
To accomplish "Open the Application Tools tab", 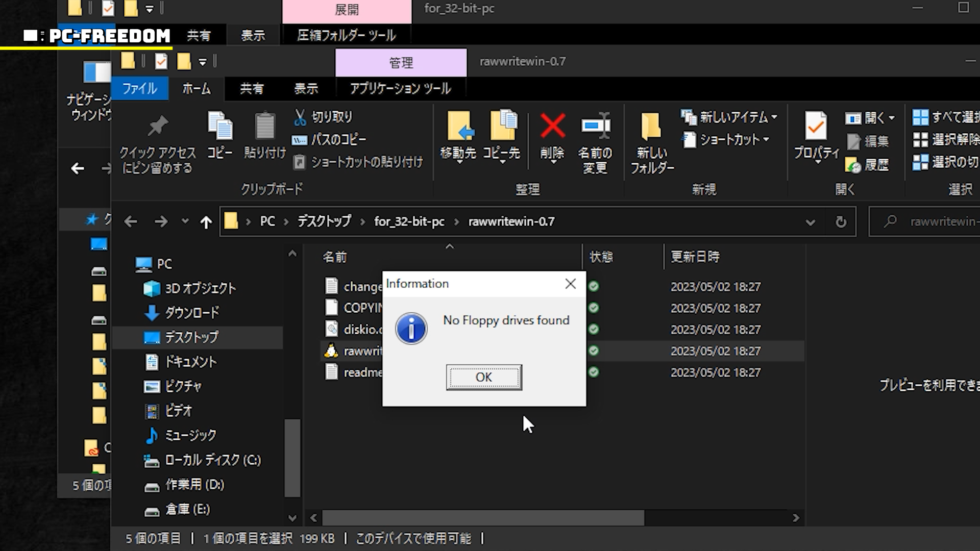I will tap(400, 89).
